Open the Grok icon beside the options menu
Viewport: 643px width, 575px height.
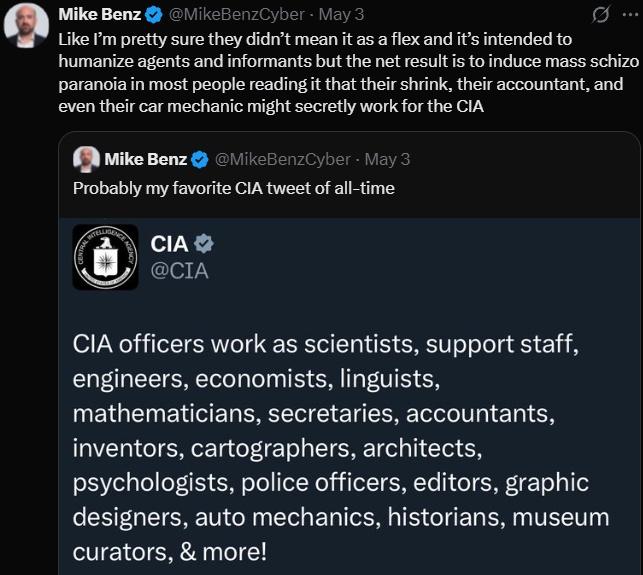pyautogui.click(x=601, y=15)
